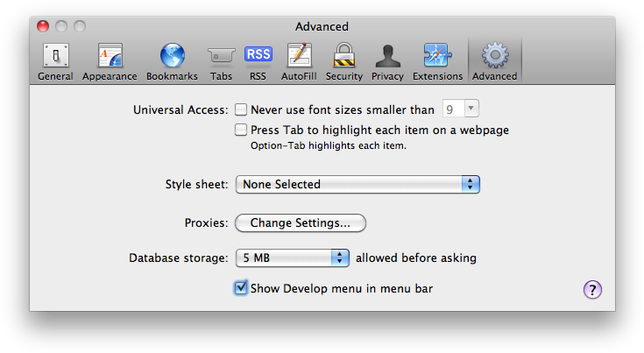The height and width of the screenshot is (353, 644).
Task: Go to AutoFill preferences
Action: pos(298,61)
